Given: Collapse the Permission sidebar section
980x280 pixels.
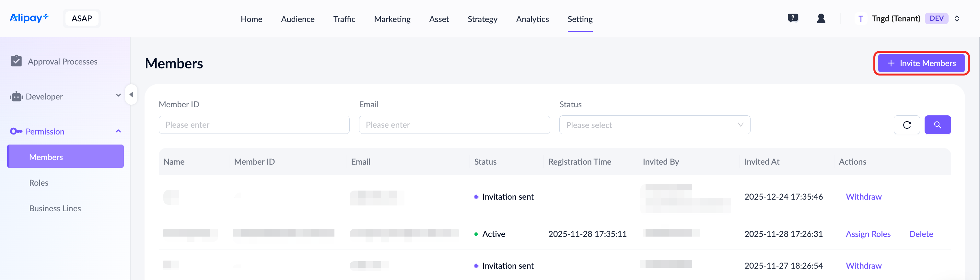Looking at the screenshot, I should click(x=118, y=131).
